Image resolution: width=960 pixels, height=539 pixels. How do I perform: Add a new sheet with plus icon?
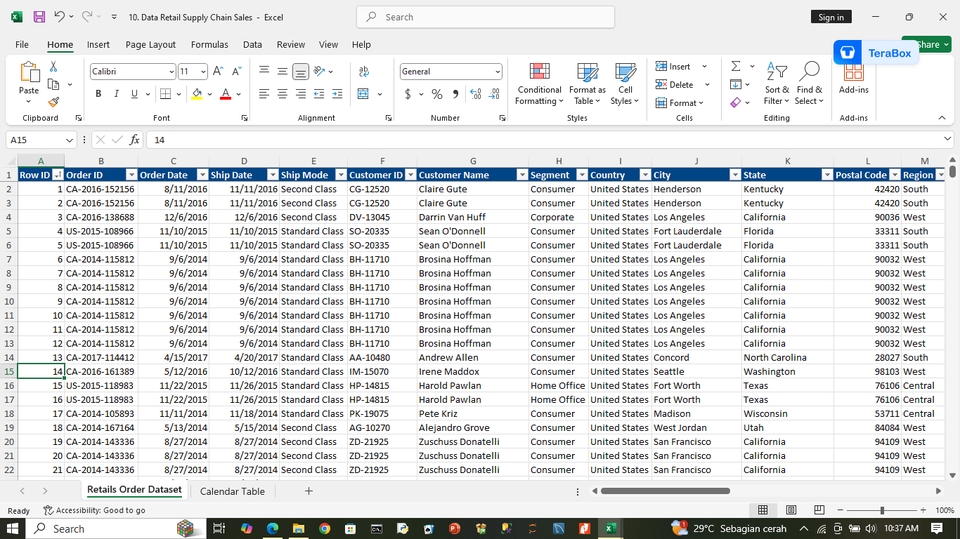(309, 491)
